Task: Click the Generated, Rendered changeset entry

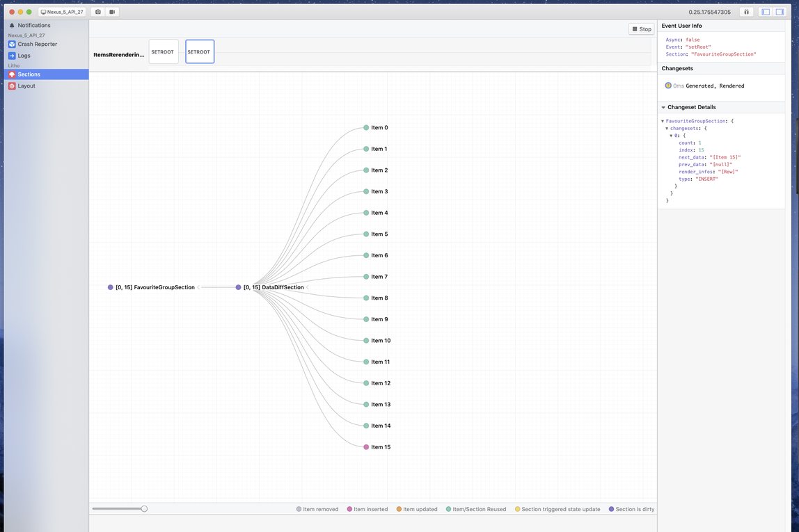Action: (x=714, y=86)
